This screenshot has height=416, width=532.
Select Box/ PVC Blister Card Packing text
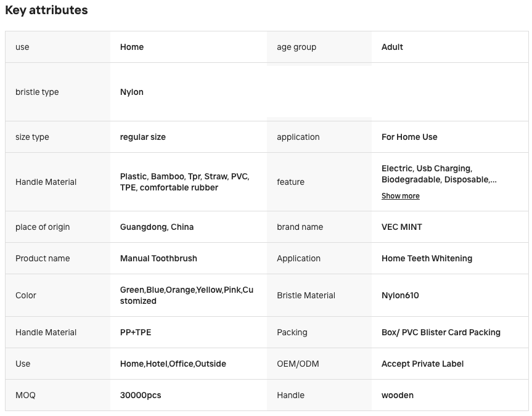(x=441, y=332)
